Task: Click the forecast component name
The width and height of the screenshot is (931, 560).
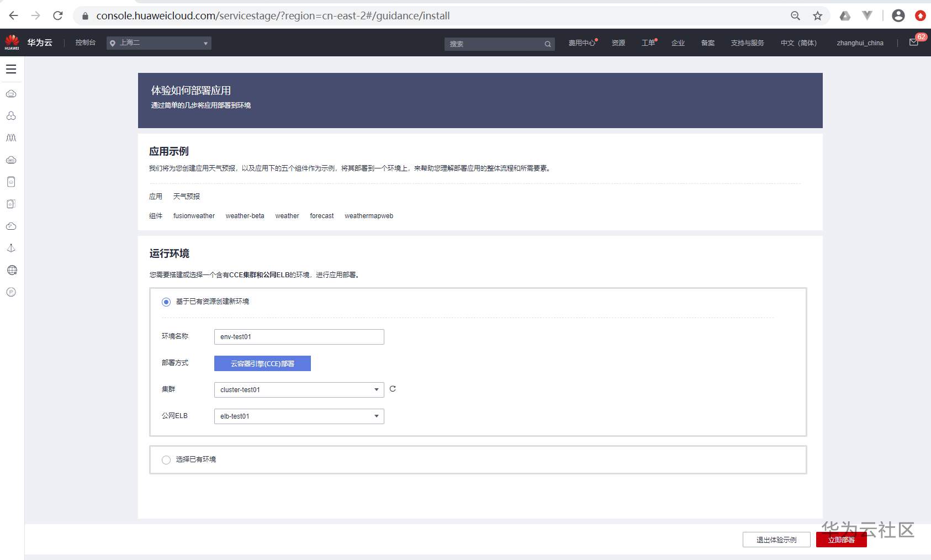Action: 322,216
